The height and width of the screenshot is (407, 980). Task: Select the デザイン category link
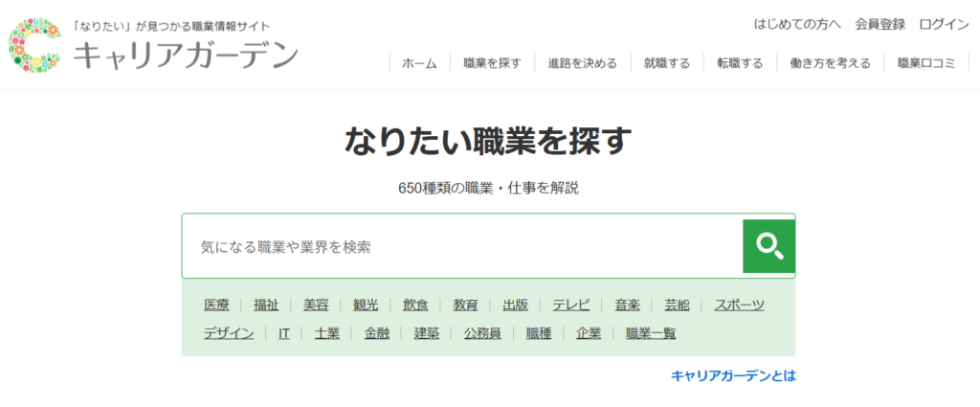[x=229, y=334]
